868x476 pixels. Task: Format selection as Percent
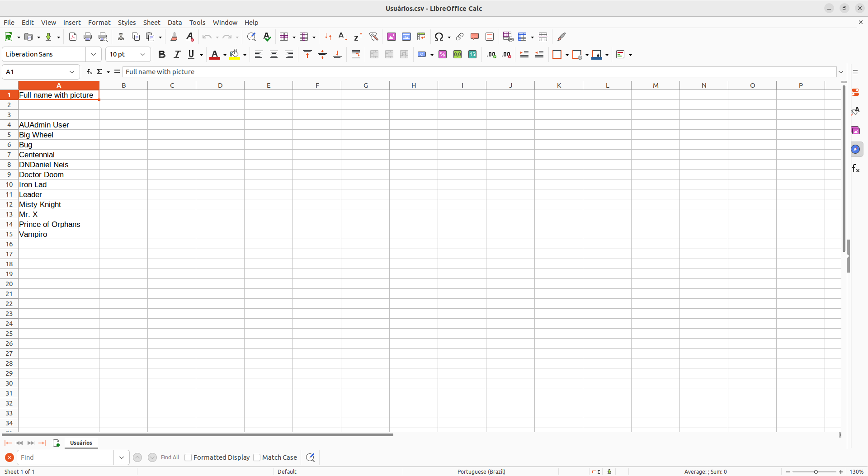(x=443, y=55)
